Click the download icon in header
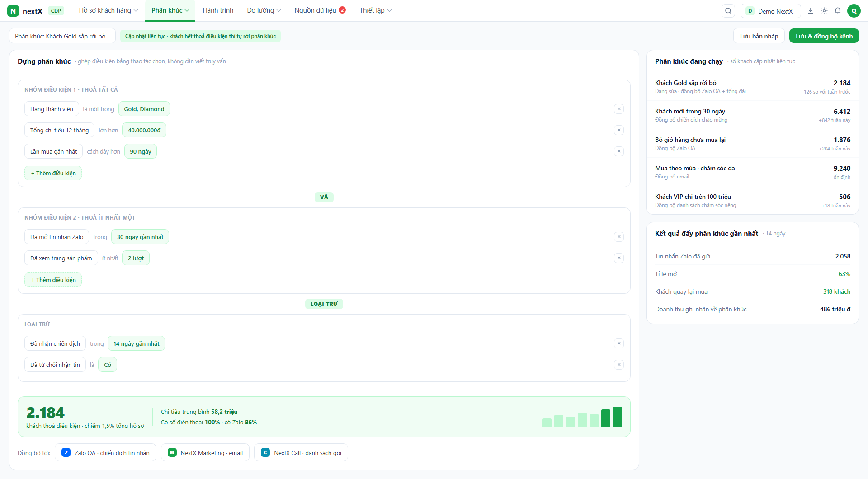 pos(811,11)
